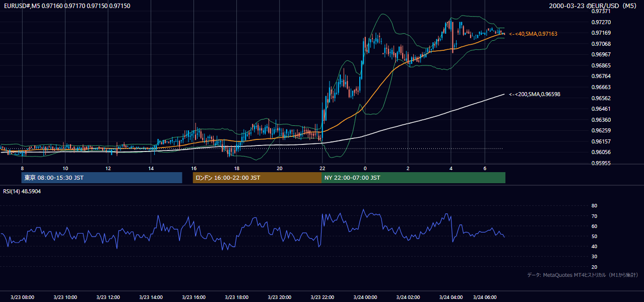644x302 pixels.
Task: Click the 東京 08:00-15:30 JST session bar
Action: click(x=102, y=178)
